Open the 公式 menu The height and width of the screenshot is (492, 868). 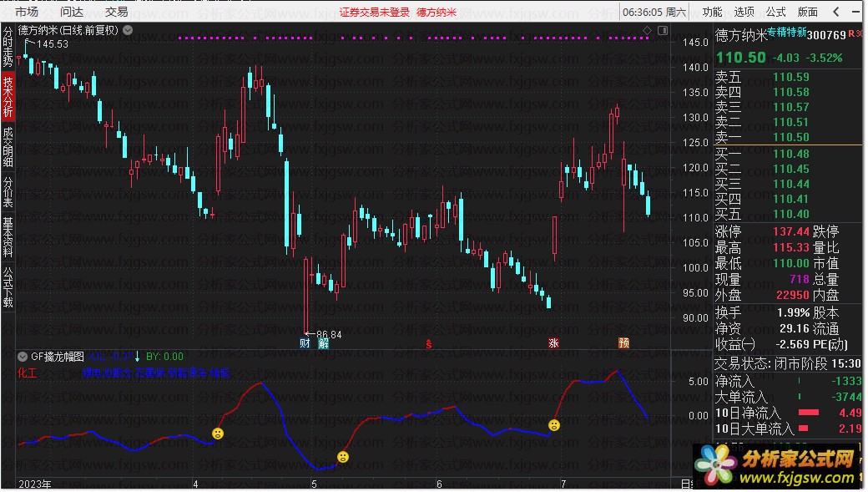[775, 12]
